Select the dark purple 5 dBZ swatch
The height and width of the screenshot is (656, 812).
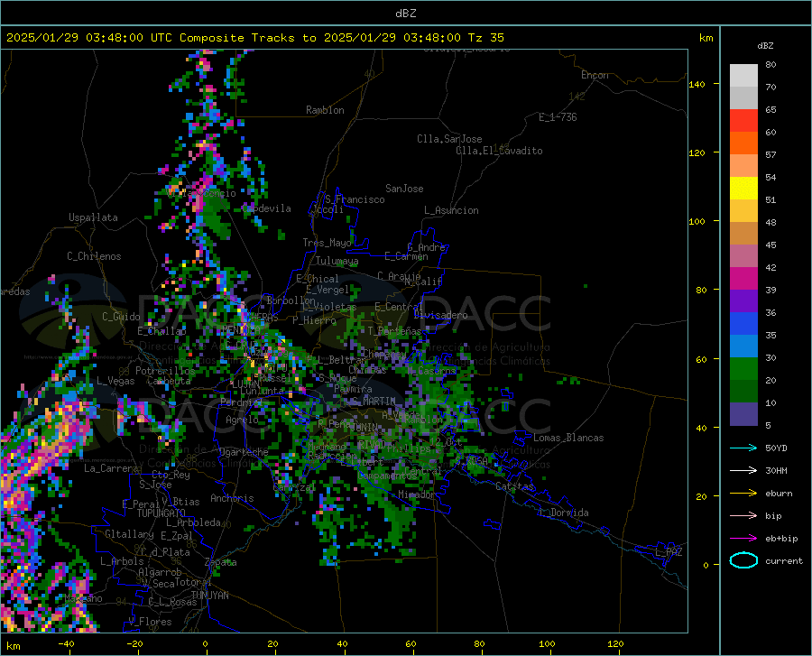pyautogui.click(x=743, y=414)
